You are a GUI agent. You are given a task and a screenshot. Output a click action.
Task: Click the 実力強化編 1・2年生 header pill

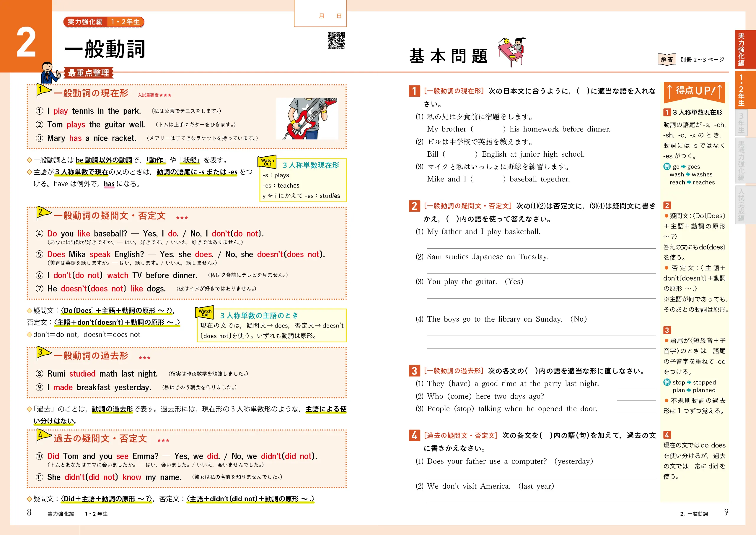pos(104,22)
